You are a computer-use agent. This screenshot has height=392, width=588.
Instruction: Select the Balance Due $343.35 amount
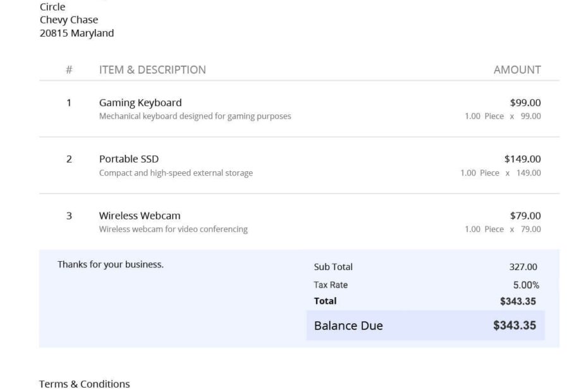(x=515, y=326)
